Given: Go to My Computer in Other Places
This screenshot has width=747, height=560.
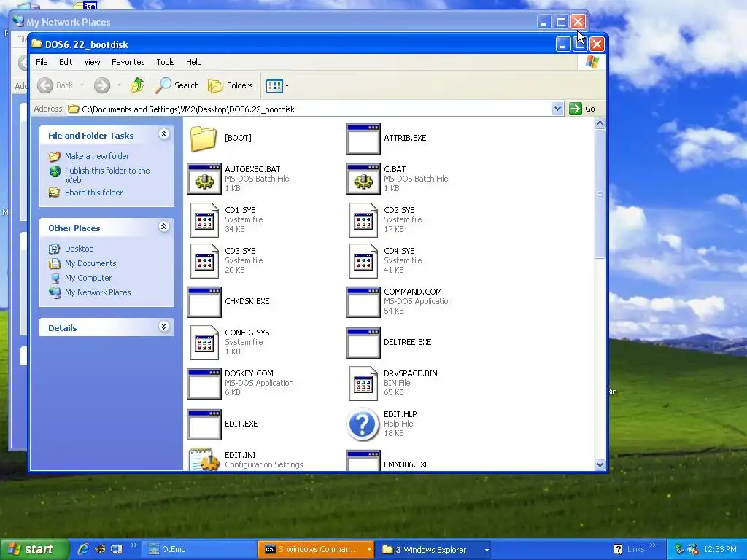Looking at the screenshot, I should pyautogui.click(x=88, y=278).
